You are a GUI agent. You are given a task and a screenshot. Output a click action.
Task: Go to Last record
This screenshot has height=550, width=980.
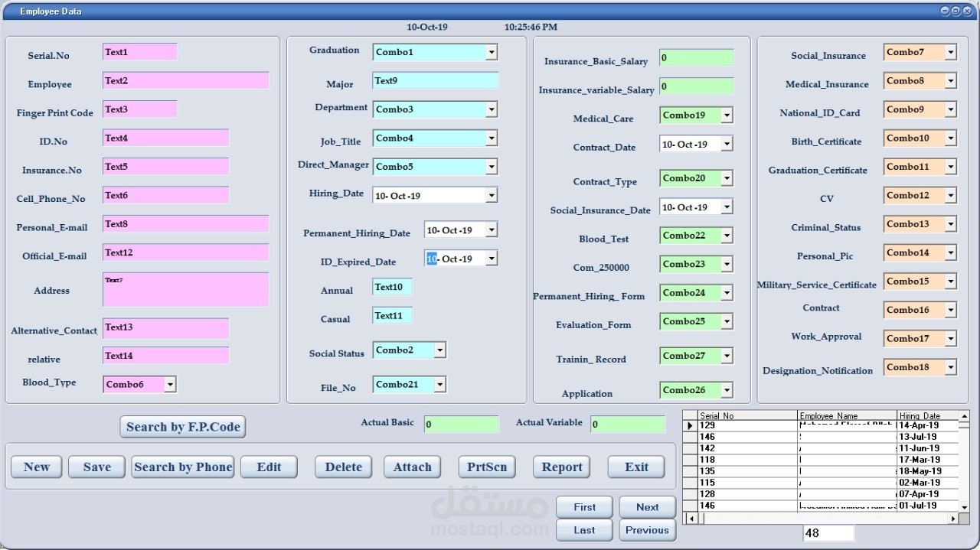[585, 530]
